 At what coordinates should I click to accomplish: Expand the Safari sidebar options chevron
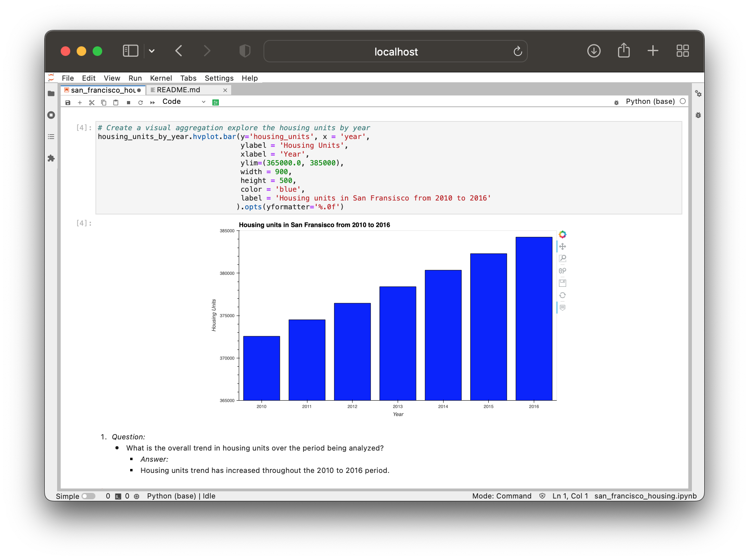[152, 51]
